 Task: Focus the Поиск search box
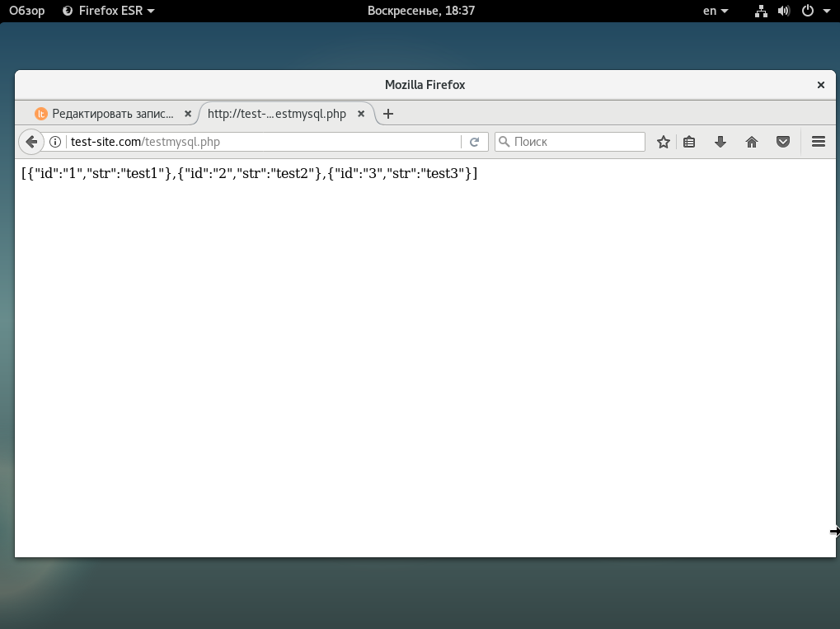click(577, 142)
